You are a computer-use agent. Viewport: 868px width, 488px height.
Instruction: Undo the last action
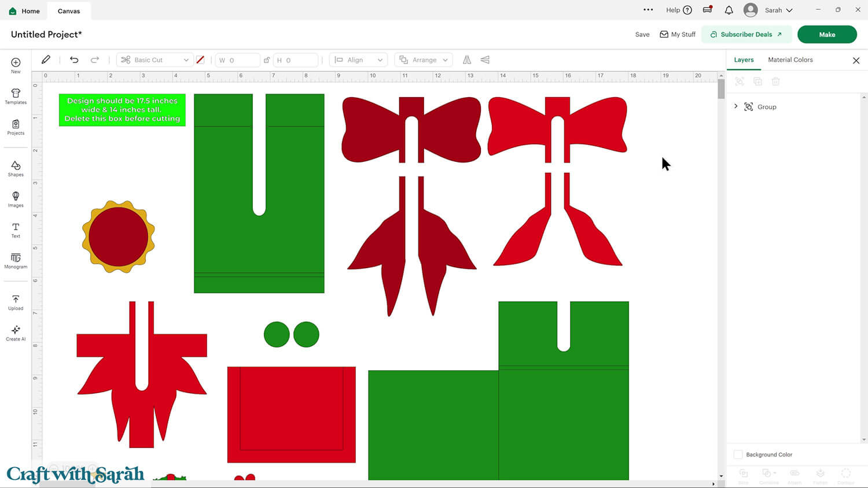(74, 60)
